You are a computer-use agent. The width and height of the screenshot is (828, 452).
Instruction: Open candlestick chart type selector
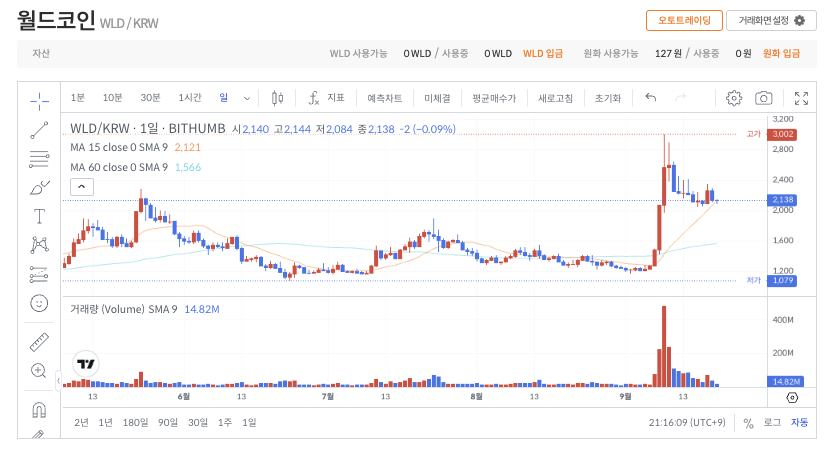pyautogui.click(x=278, y=98)
